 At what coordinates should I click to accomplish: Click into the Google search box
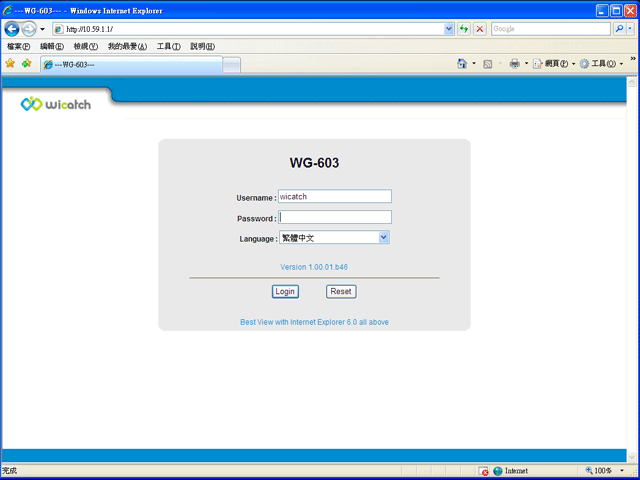click(551, 29)
